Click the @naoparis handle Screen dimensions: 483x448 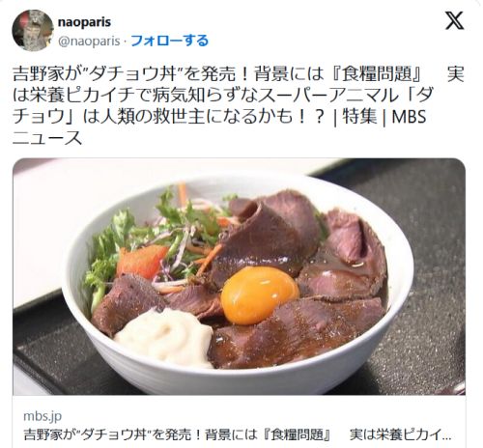(x=89, y=42)
